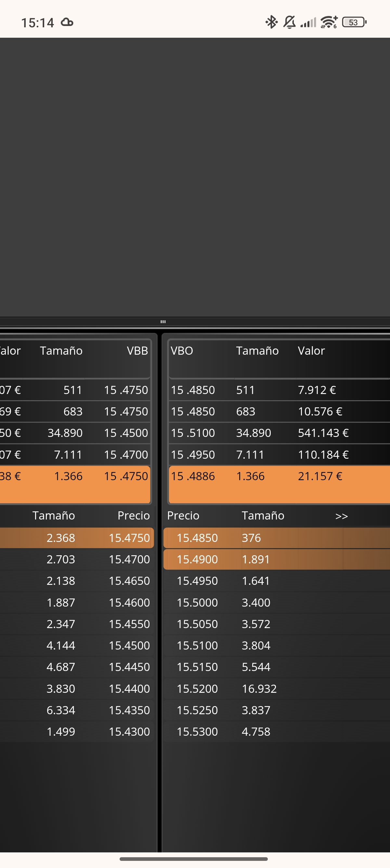Tap the Wi-Fi status icon
Viewport: 390px width, 868px height.
[x=329, y=22]
